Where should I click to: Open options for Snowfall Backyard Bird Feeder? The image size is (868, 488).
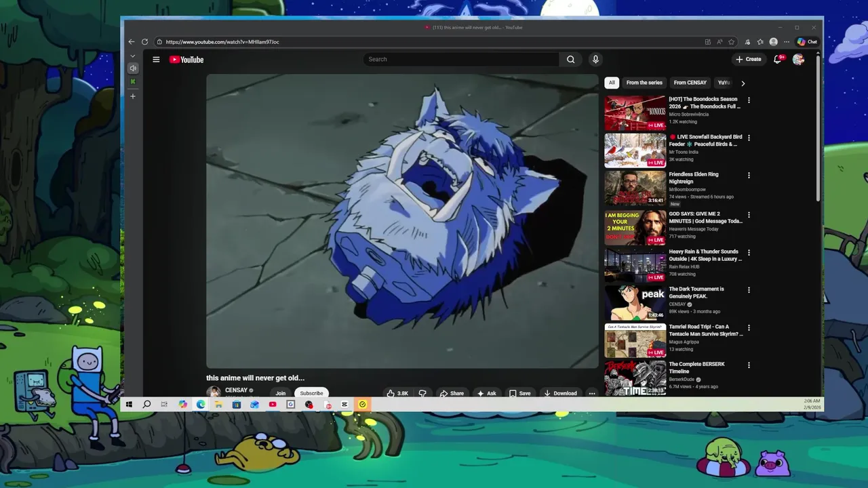[x=749, y=138]
